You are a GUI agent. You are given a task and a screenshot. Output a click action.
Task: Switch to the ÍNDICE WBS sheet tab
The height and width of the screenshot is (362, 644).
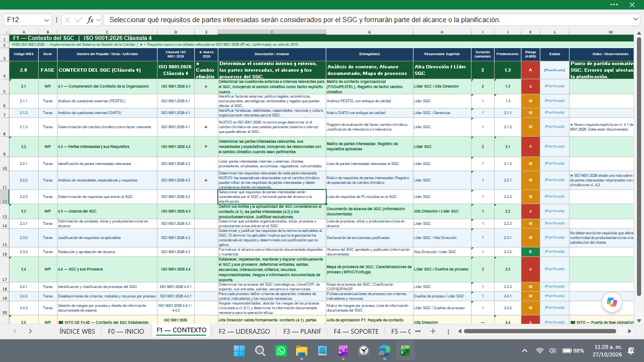coord(77,331)
